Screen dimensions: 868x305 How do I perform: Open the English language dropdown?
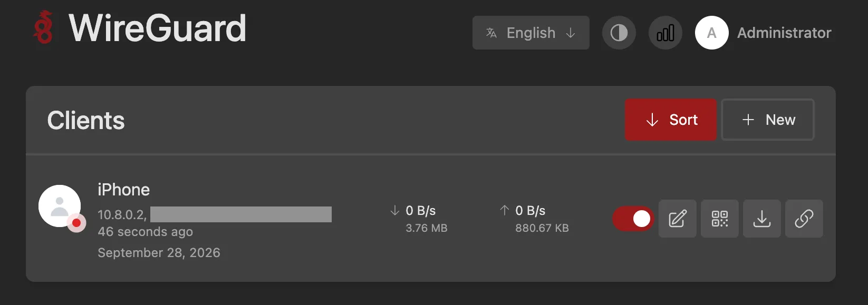point(531,33)
